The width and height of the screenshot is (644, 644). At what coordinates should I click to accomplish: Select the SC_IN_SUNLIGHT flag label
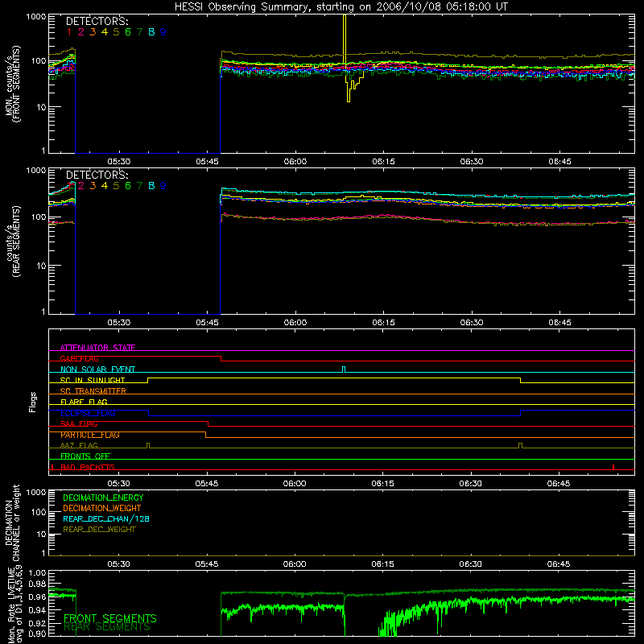(x=93, y=380)
